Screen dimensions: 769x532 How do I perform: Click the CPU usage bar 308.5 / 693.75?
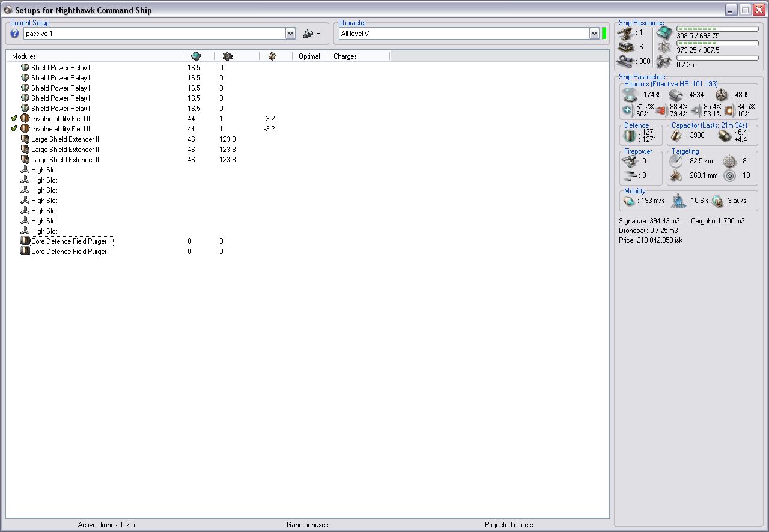click(x=717, y=29)
